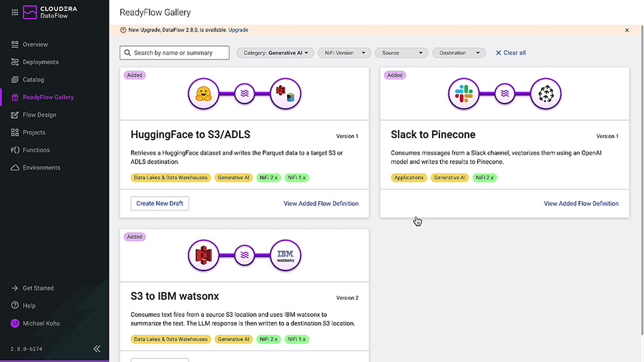View Added Flow Definition for HuggingFace
The image size is (644, 362).
pyautogui.click(x=321, y=204)
